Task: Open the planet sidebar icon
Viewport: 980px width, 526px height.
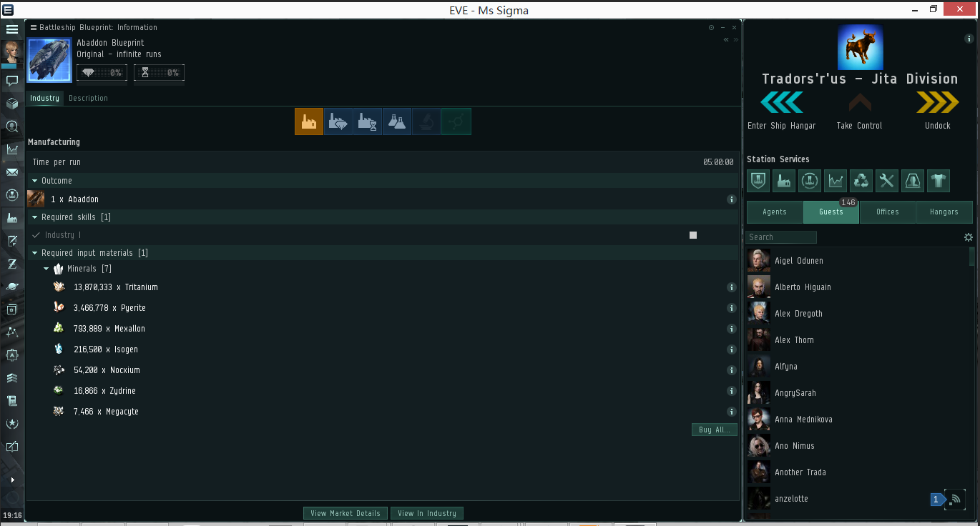Action: [x=12, y=287]
